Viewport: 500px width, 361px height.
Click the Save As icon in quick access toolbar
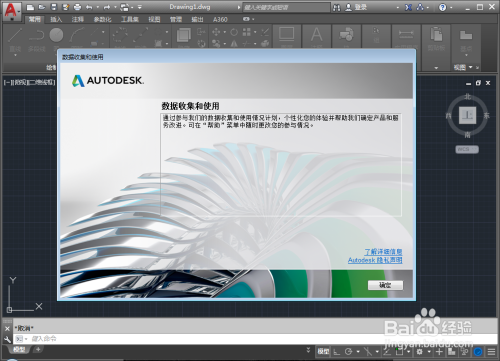(66, 7)
